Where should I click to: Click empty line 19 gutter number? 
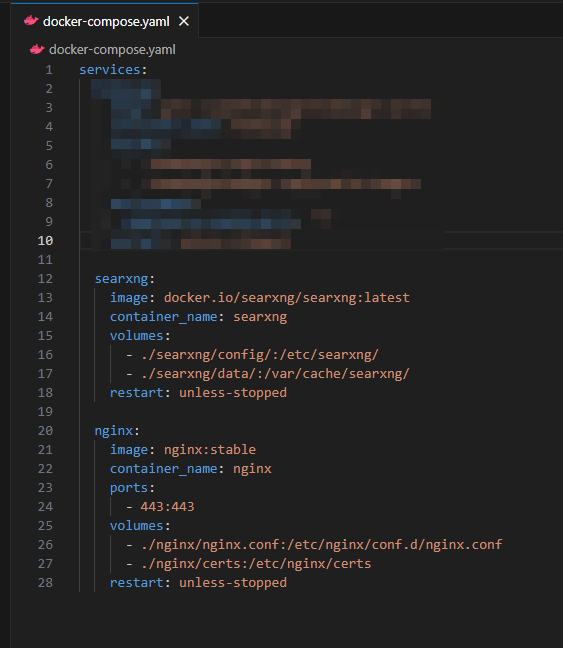pos(45,412)
